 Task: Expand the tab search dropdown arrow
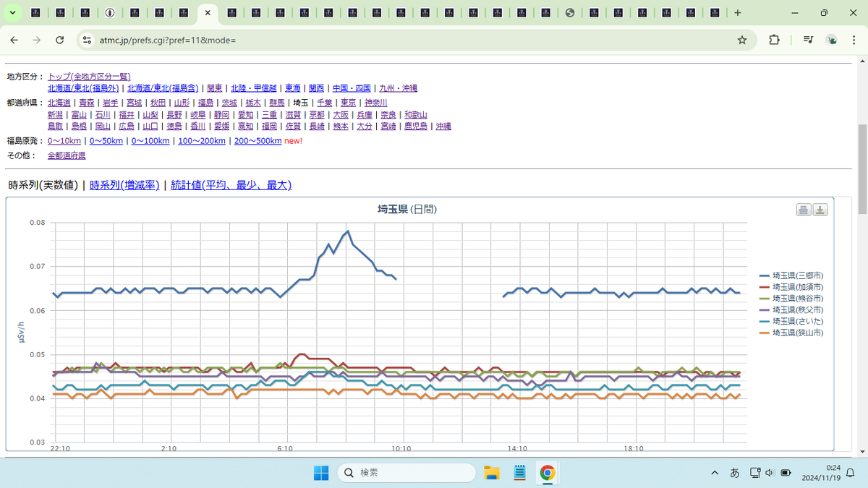pyautogui.click(x=12, y=13)
